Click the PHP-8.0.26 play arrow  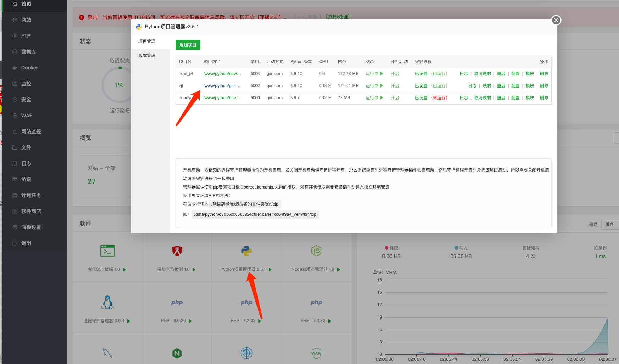pyautogui.click(x=190, y=321)
